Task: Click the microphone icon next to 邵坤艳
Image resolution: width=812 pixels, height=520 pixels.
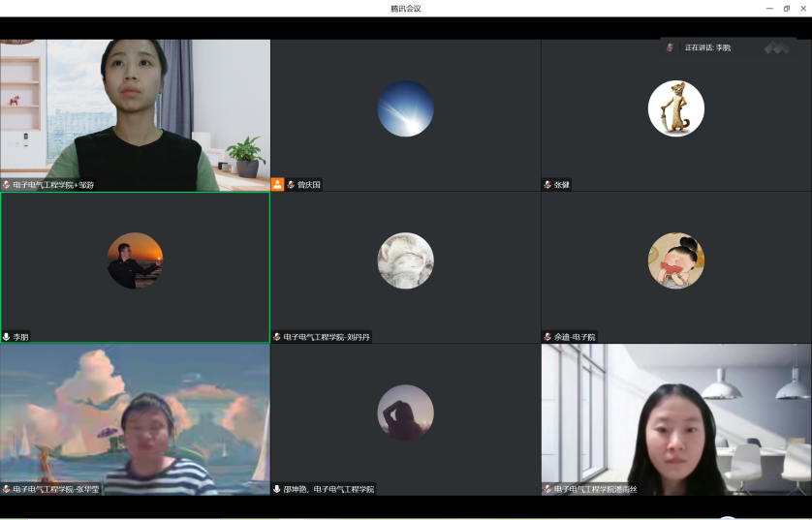Action: [277, 489]
